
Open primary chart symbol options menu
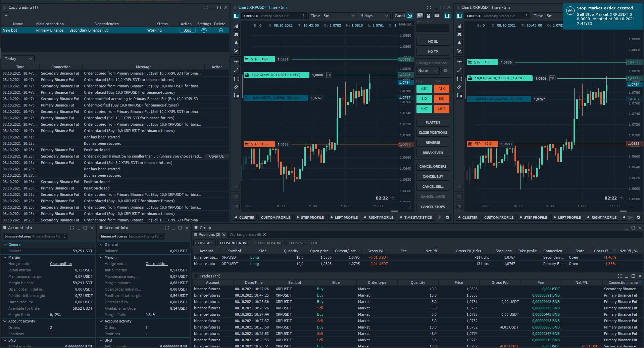pyautogui.click(x=303, y=16)
